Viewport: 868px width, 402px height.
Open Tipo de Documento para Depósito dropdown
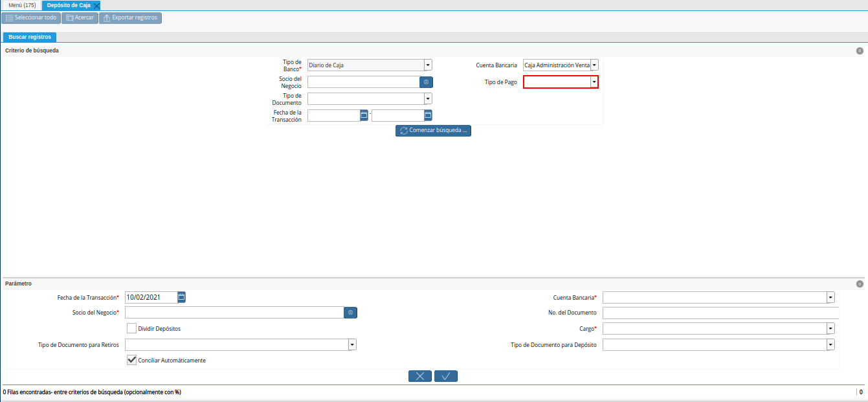coord(830,344)
